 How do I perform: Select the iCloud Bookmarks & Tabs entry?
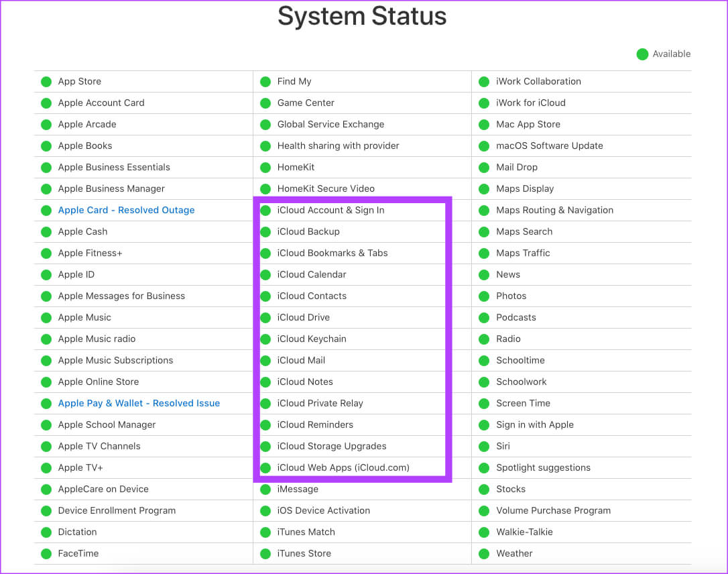pyautogui.click(x=332, y=253)
